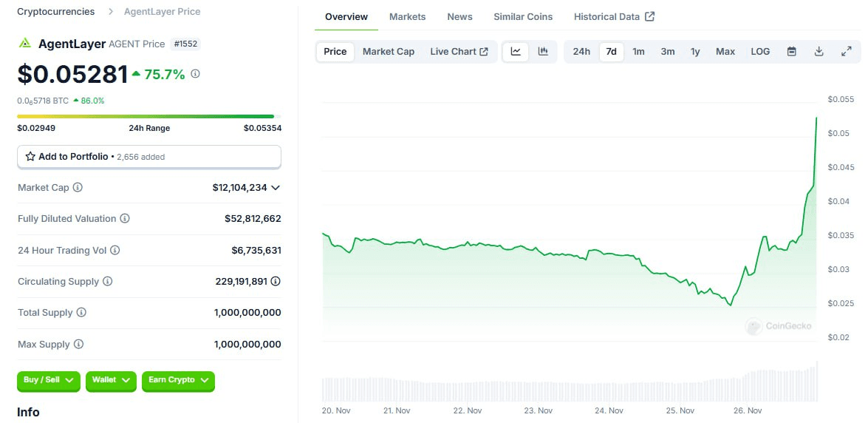Open the calendar date range picker
The height and width of the screenshot is (423, 868).
(792, 52)
